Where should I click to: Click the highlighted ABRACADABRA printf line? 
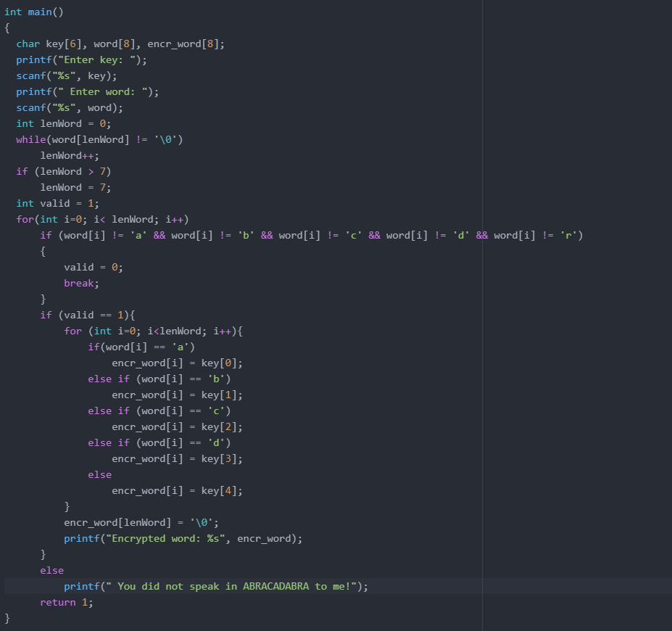[214, 586]
